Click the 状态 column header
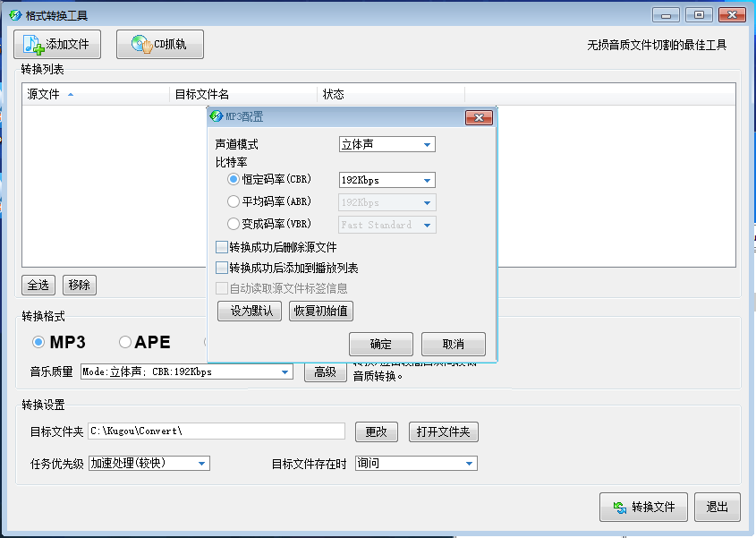This screenshot has height=538, width=756. coord(391,94)
